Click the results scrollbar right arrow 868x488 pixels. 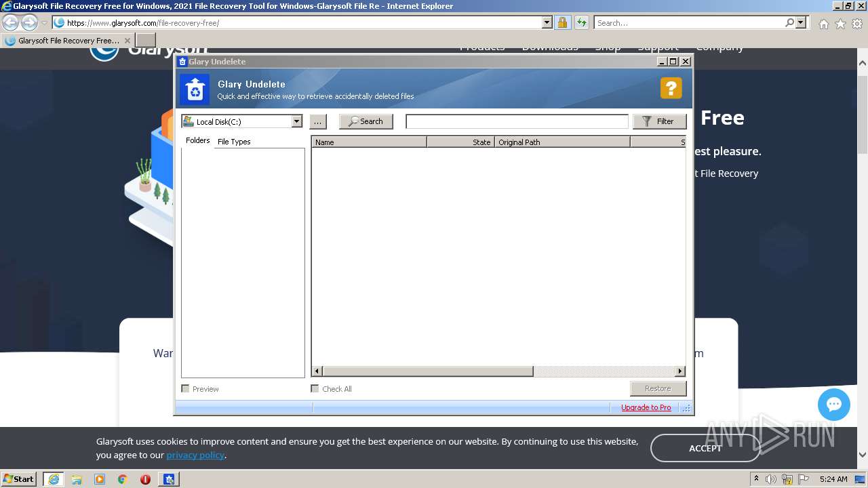pos(680,371)
